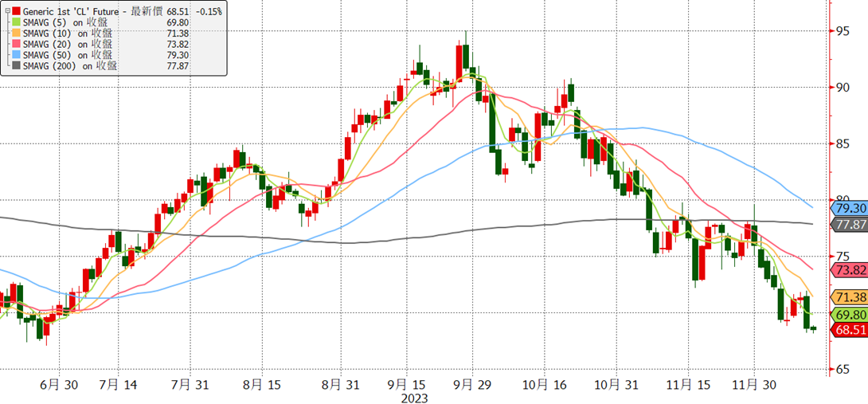
Task: Click the 11月 15 date label
Action: pyautogui.click(x=687, y=383)
